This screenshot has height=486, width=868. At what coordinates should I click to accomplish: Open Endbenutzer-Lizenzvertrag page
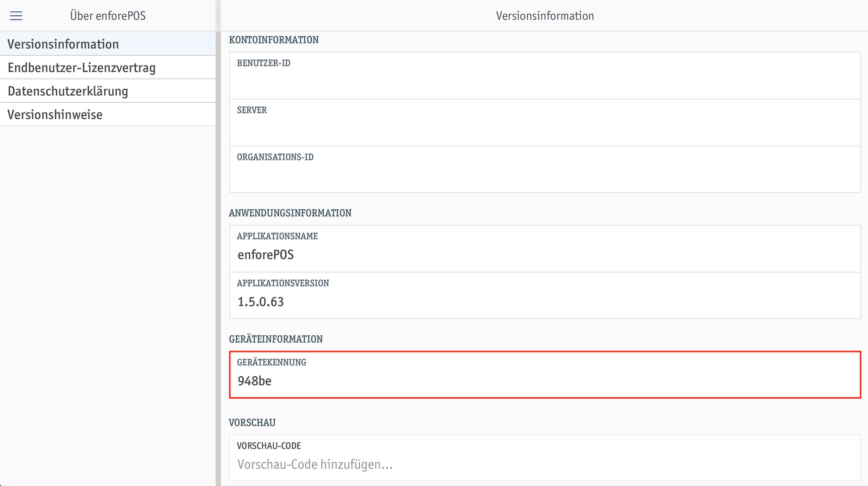107,67
